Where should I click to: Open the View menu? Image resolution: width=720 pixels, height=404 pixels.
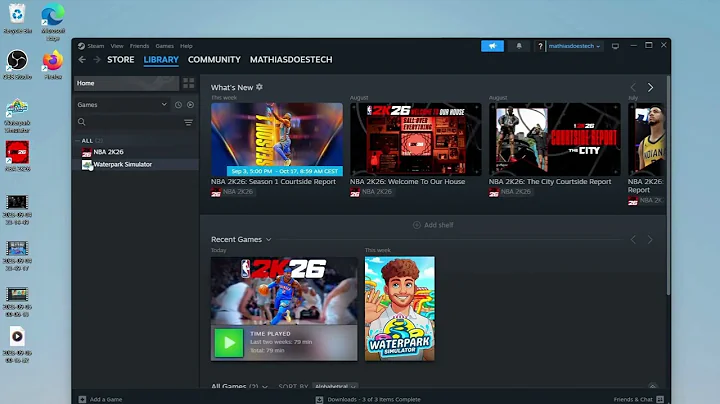coord(117,46)
